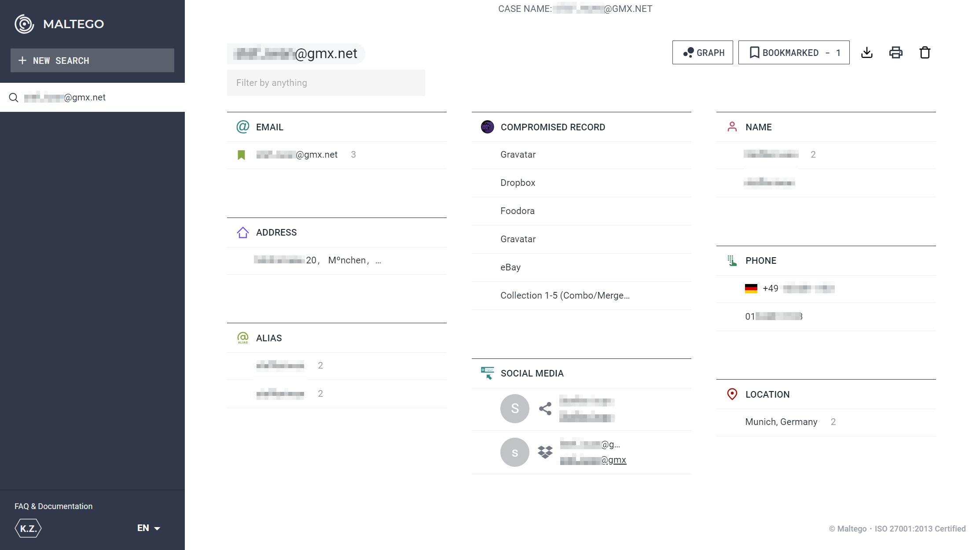Click the graph dots icon in Graph button
The width and height of the screenshot is (980, 550).
click(688, 52)
